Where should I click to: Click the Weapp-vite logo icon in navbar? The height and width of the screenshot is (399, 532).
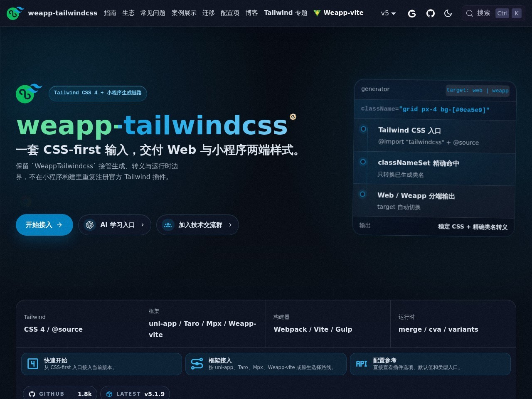(x=317, y=13)
